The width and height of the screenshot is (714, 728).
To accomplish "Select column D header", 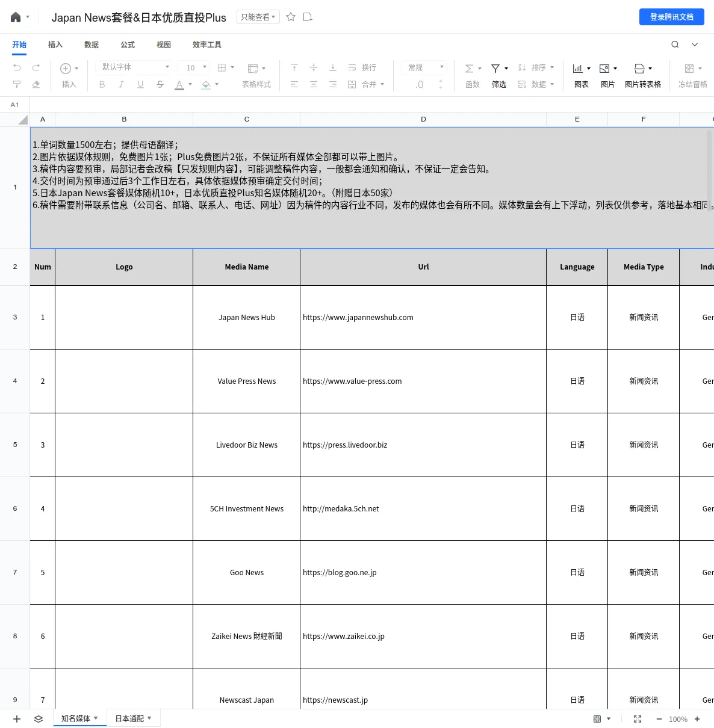I will pos(423,119).
